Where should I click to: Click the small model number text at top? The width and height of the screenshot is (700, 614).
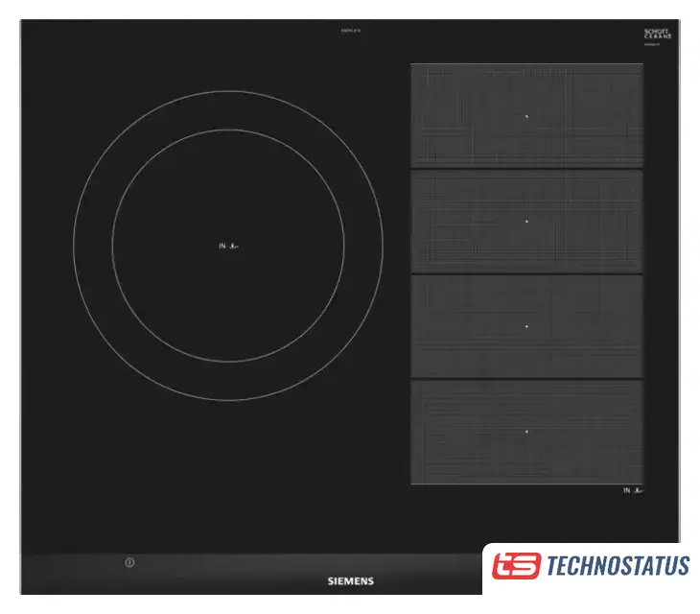coord(350,32)
